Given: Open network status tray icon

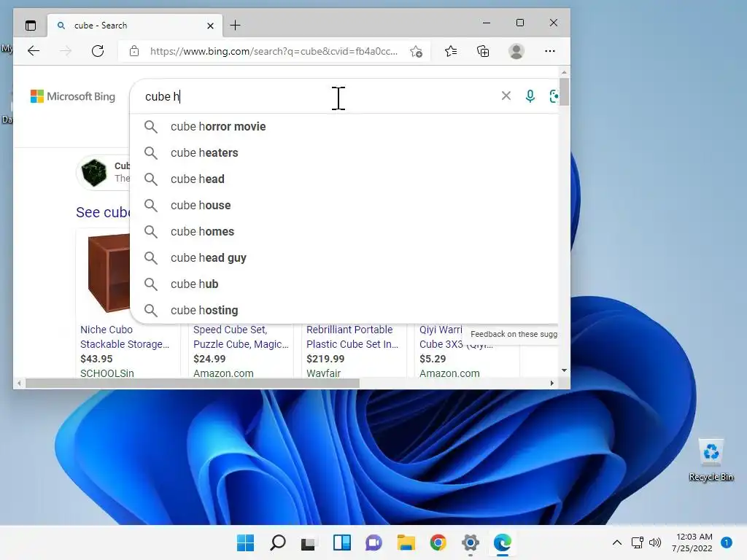Looking at the screenshot, I should click(x=638, y=542).
